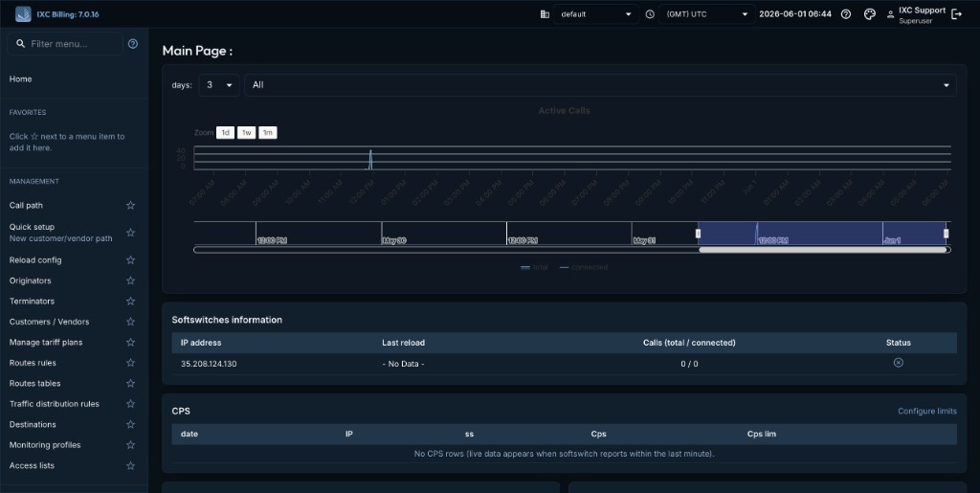This screenshot has height=493, width=980.
Task: Click the softswitch status icon for 35.208.124.130
Action: click(x=898, y=363)
